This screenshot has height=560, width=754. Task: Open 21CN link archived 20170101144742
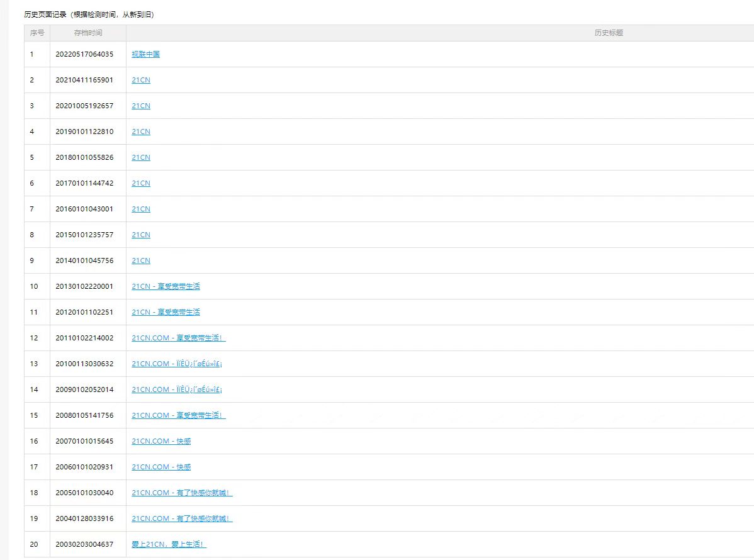pyautogui.click(x=141, y=183)
